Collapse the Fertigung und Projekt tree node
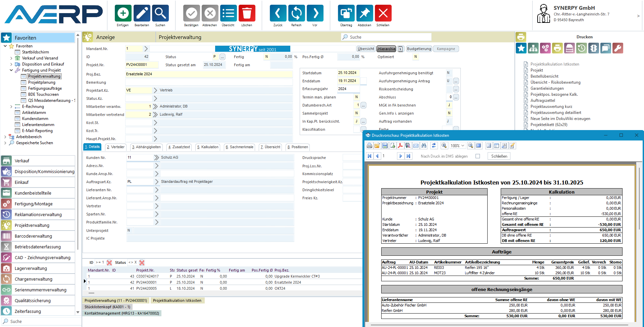Screen dimensions: 644x327 click(11, 70)
